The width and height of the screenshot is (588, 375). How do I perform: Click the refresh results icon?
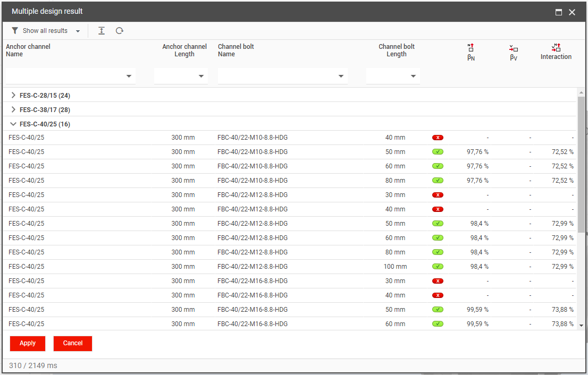(x=120, y=31)
